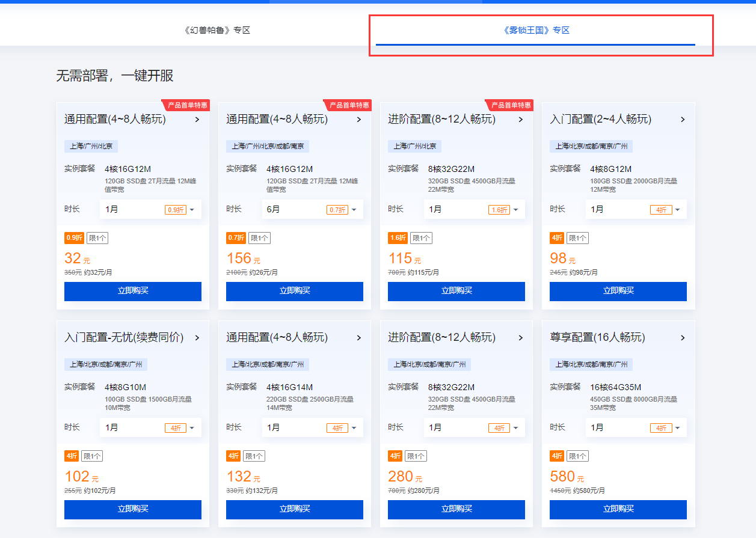Click the spec text 4核16G14M

pyautogui.click(x=290, y=387)
